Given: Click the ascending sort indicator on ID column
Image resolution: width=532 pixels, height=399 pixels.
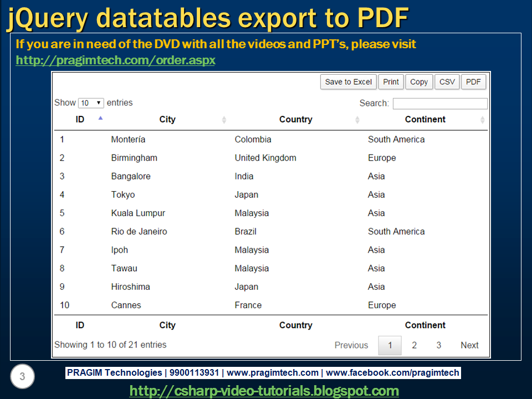Looking at the screenshot, I should pyautogui.click(x=100, y=118).
